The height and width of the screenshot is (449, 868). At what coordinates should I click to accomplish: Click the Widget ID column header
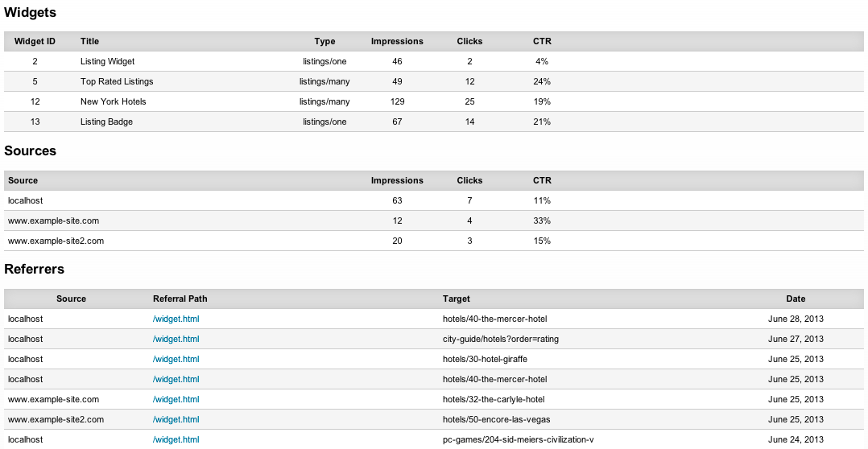click(35, 41)
